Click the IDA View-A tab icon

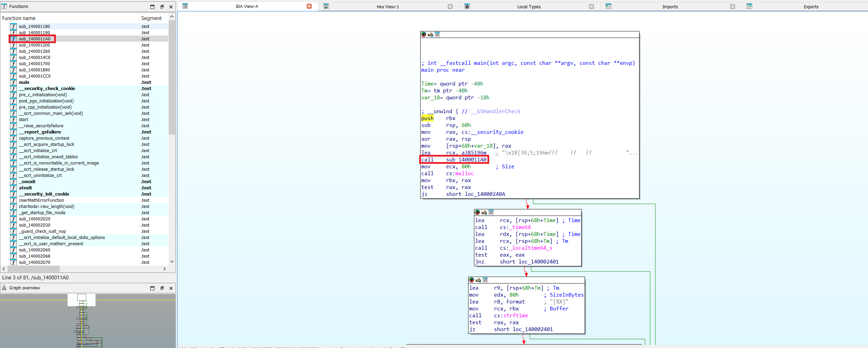point(185,6)
